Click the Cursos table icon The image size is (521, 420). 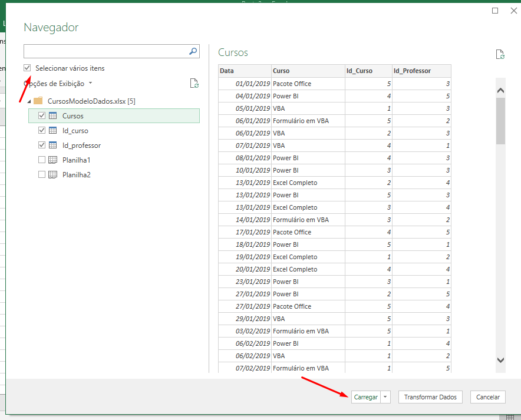point(53,115)
